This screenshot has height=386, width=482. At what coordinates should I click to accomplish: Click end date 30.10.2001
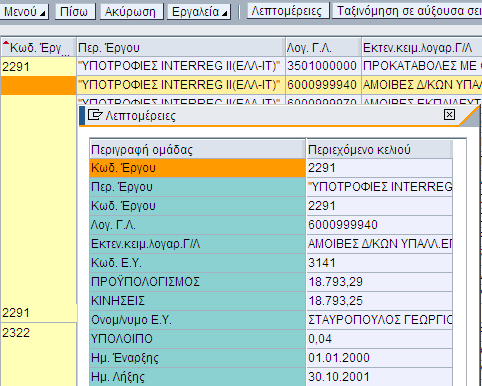click(x=379, y=377)
